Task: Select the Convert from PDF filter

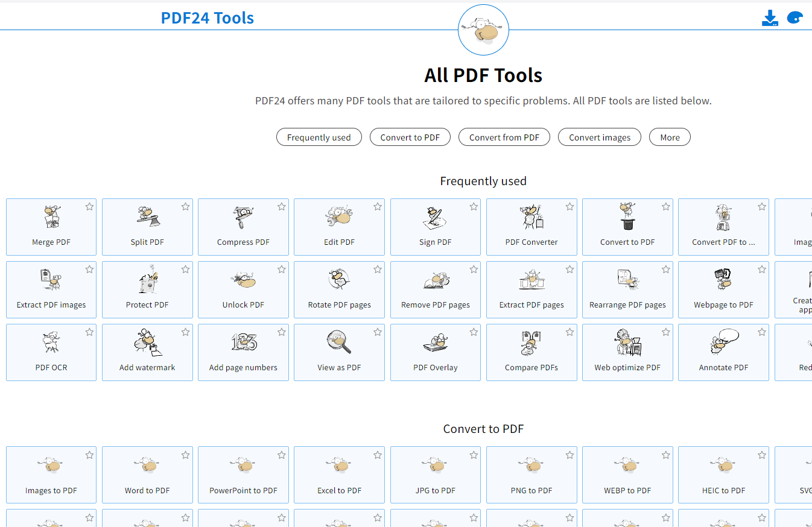Action: pos(504,137)
